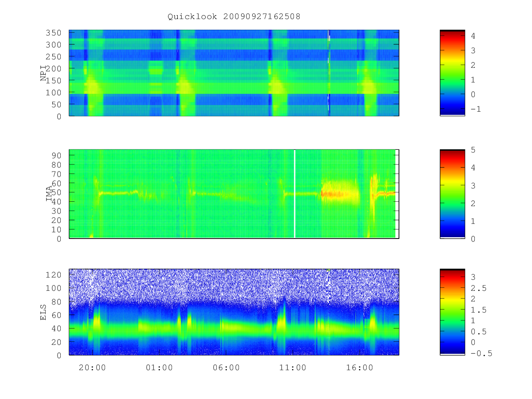The width and height of the screenshot is (532, 399).
Task: Select the ELS y-axis label
Action: point(43,312)
